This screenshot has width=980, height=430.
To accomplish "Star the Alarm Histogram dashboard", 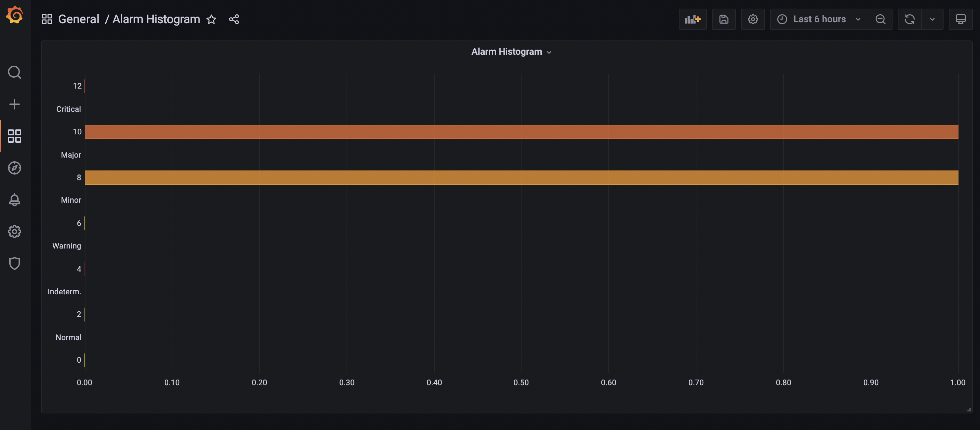I will pyautogui.click(x=211, y=20).
